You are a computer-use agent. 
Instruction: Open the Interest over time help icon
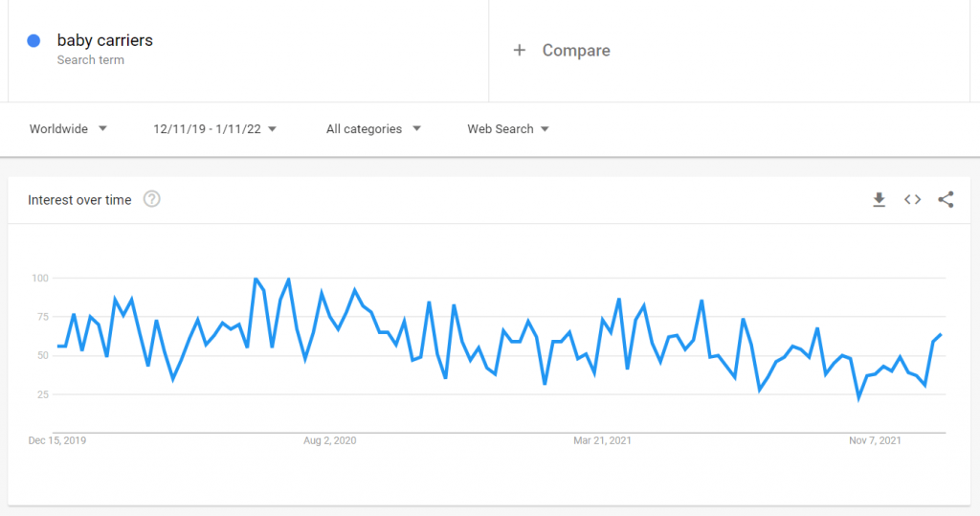click(152, 199)
